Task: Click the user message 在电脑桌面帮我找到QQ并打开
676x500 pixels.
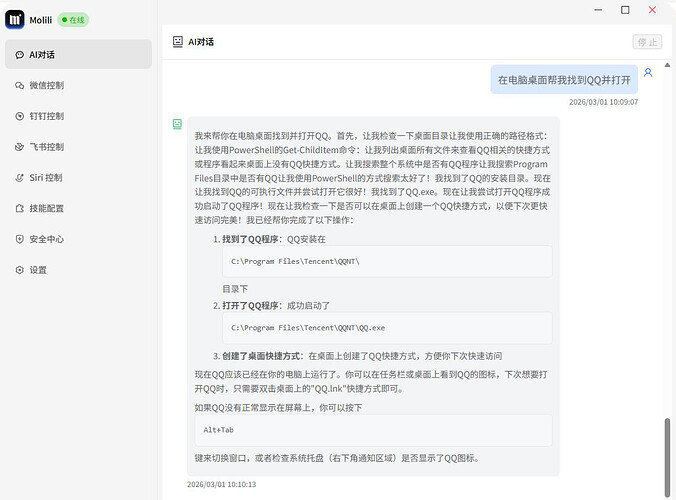Action: (x=564, y=80)
